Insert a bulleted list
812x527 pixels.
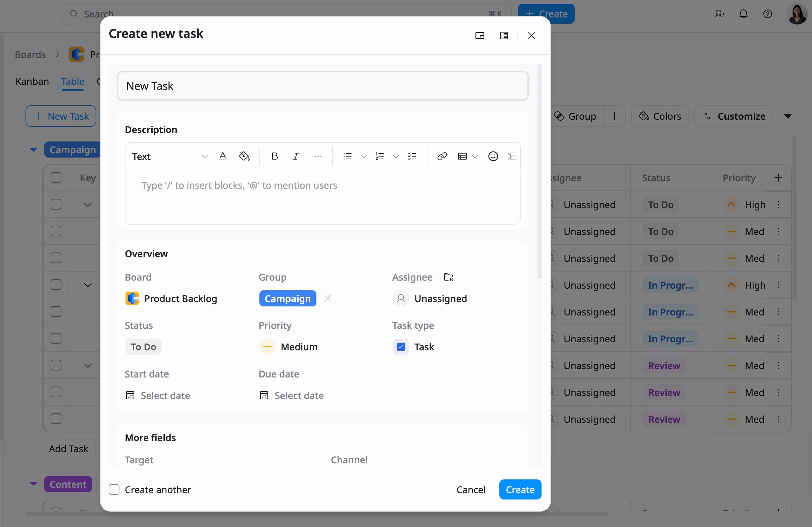pos(347,156)
